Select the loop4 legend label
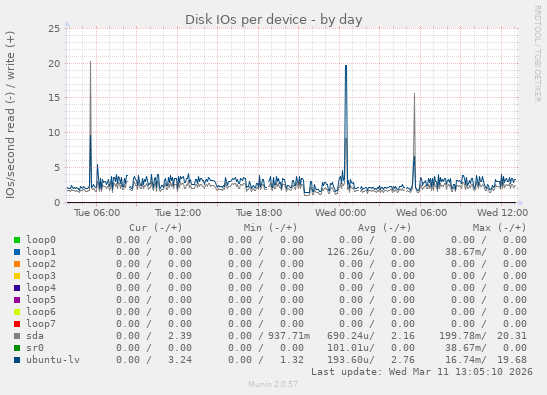The image size is (547, 395). [41, 288]
